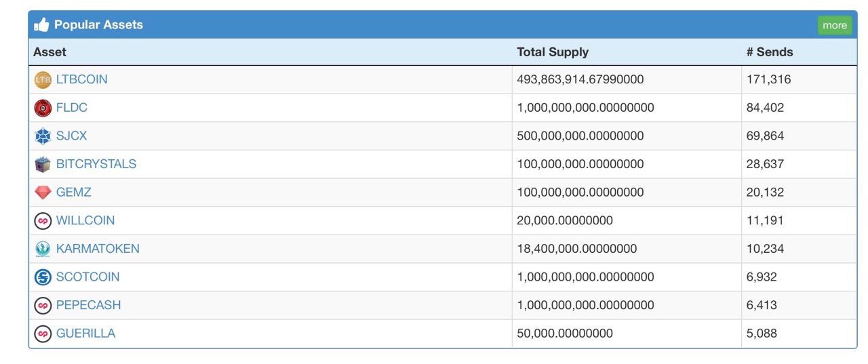
Task: Click the WILLCOIN infinity icon
Action: click(x=43, y=221)
